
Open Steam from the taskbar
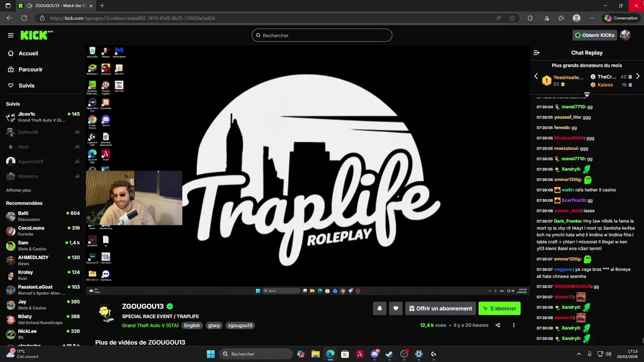(389, 354)
